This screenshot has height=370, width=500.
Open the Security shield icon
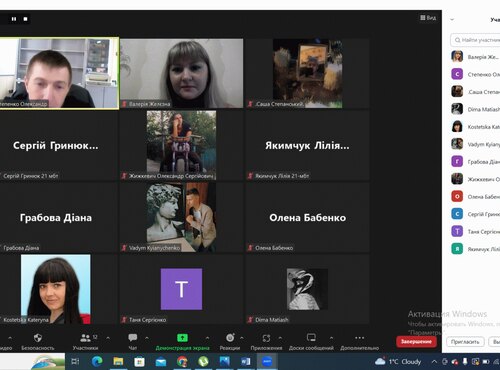[38, 338]
